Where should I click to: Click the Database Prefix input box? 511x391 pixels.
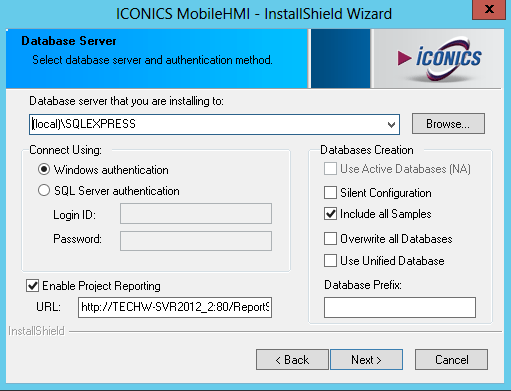(400, 307)
